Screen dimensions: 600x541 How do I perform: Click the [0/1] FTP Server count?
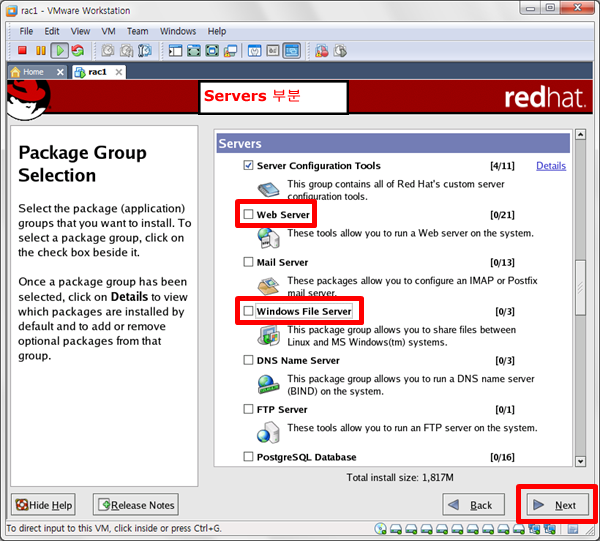pyautogui.click(x=505, y=410)
